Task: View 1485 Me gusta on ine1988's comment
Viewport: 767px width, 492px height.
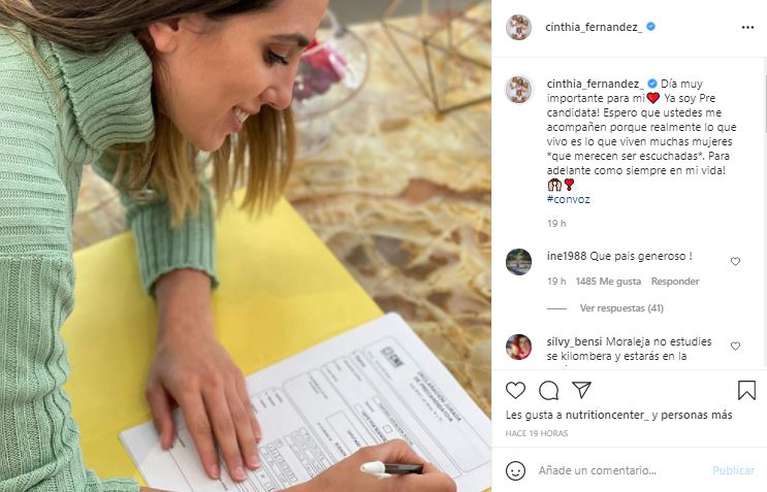Action: coord(608,282)
